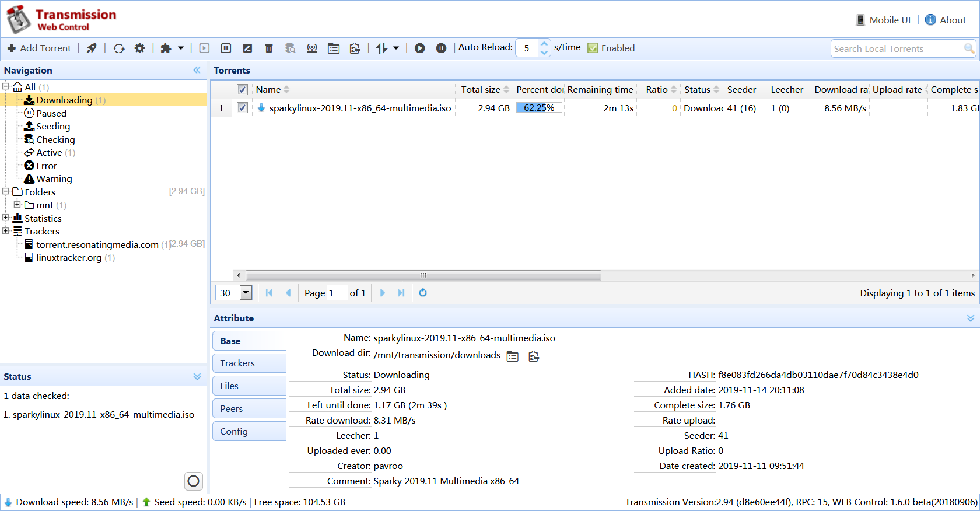The height and width of the screenshot is (511, 980).
Task: Open the About link
Action: tap(946, 20)
